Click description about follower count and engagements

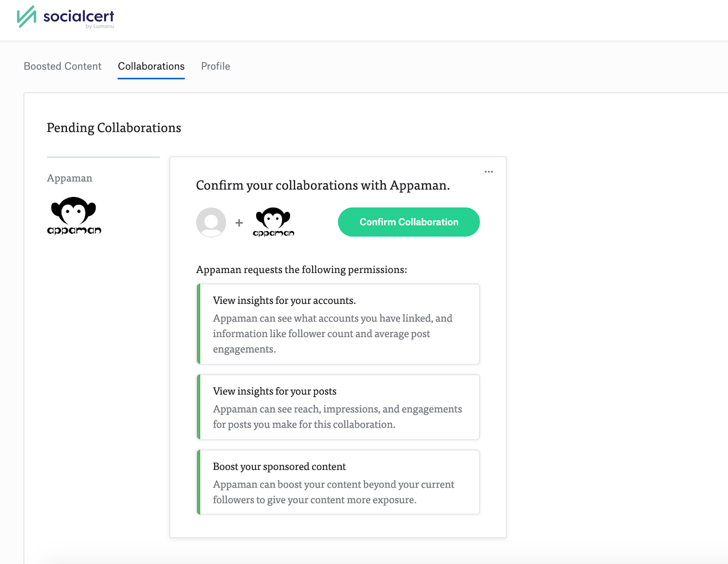click(333, 334)
